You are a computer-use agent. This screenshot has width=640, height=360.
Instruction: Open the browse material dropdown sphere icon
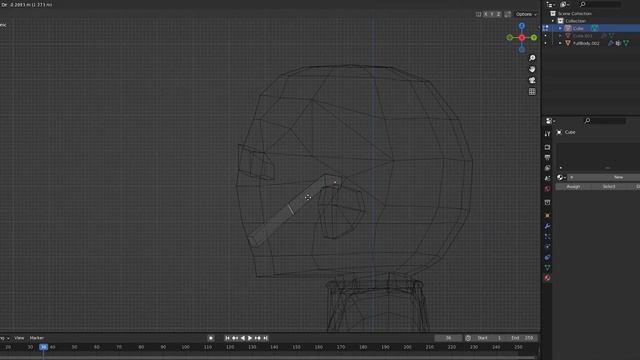(x=561, y=177)
